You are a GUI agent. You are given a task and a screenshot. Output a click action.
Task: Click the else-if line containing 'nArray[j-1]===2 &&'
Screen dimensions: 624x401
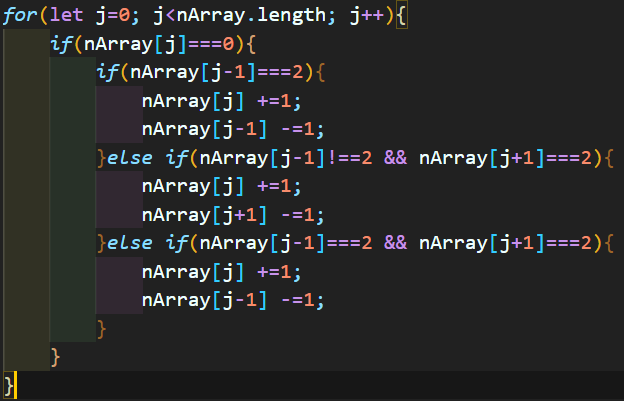[355, 243]
